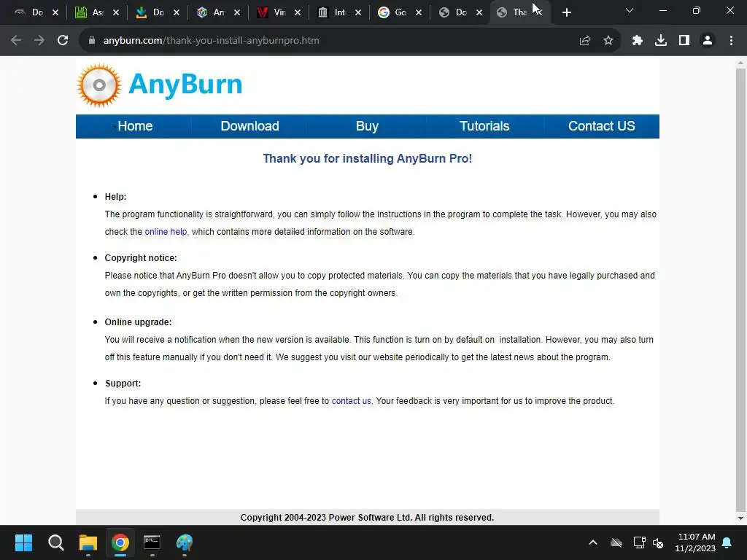Click the Chrome taskbar icon
This screenshot has width=747, height=560.
coord(120,542)
